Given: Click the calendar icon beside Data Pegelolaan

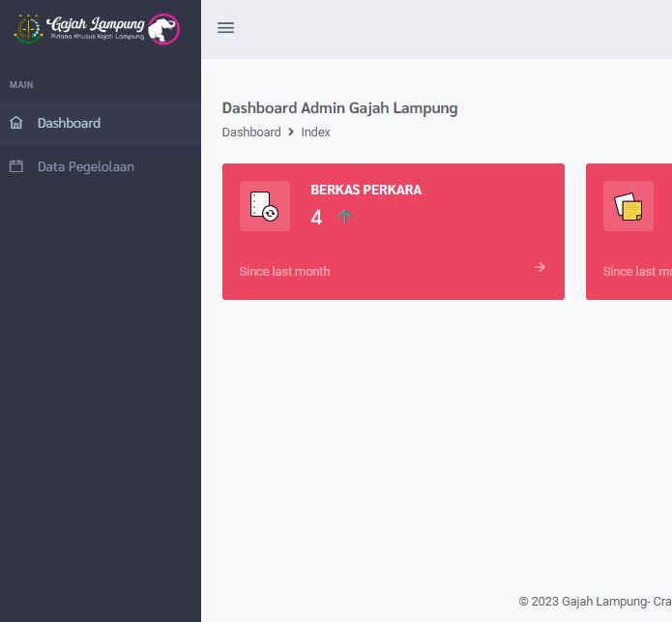Looking at the screenshot, I should [x=15, y=166].
